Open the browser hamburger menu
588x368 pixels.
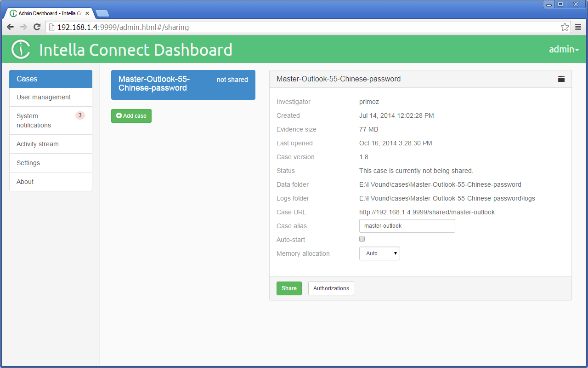click(578, 27)
